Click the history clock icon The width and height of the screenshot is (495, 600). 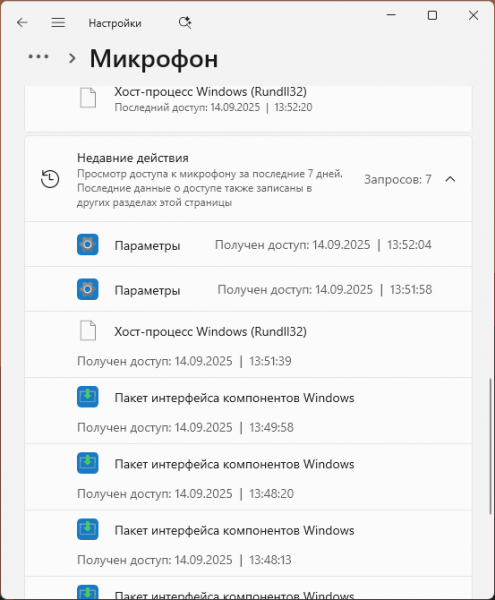click(50, 179)
